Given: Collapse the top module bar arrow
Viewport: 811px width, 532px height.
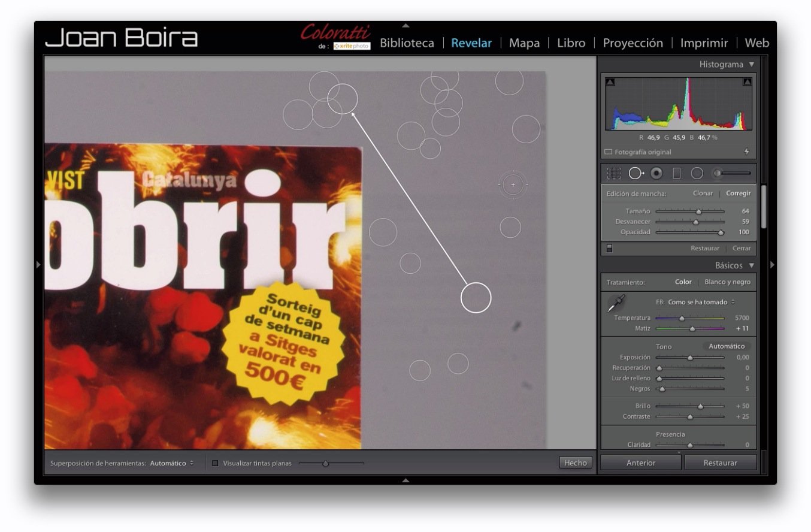Looking at the screenshot, I should [x=405, y=25].
